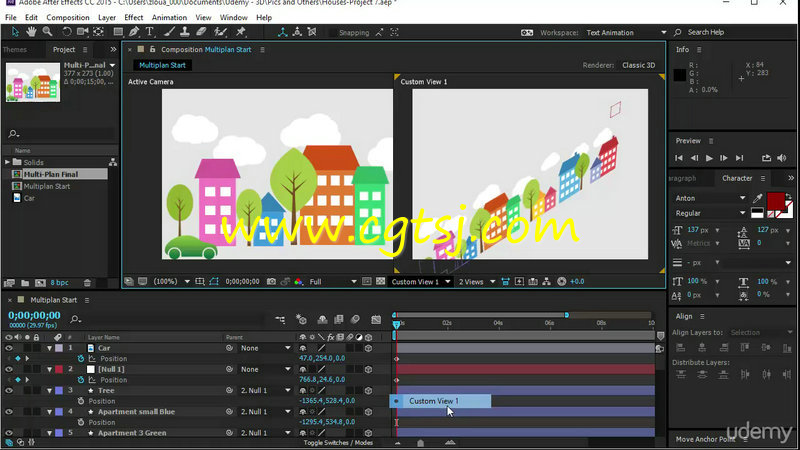
Task: Hide the Car layer eye
Action: [x=9, y=348]
